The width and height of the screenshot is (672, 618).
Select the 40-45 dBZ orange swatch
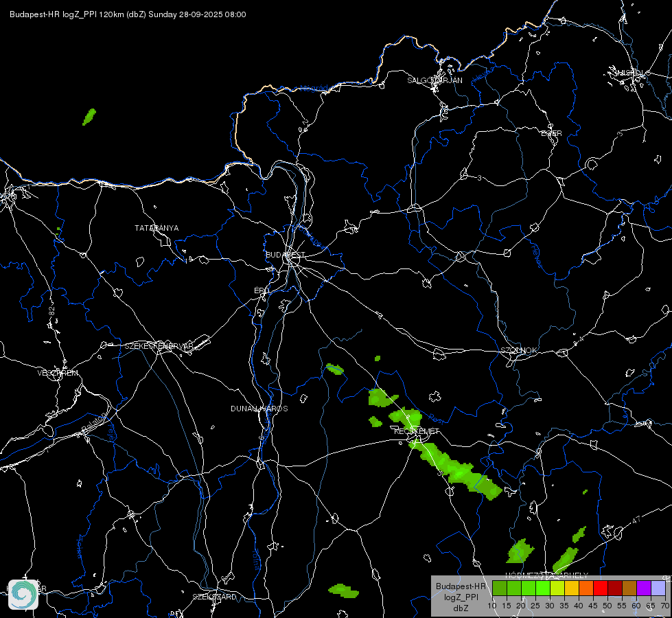point(586,588)
